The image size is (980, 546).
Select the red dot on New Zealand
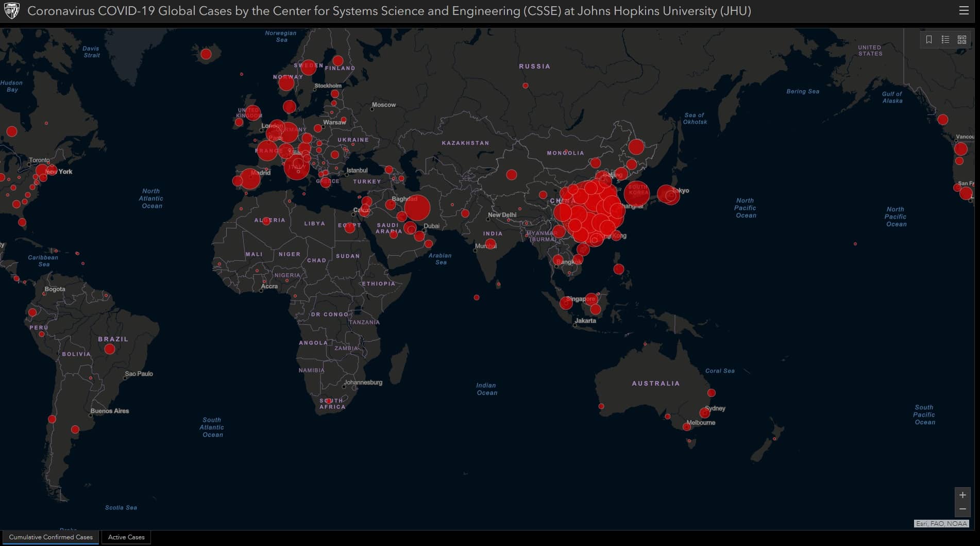pos(774,439)
